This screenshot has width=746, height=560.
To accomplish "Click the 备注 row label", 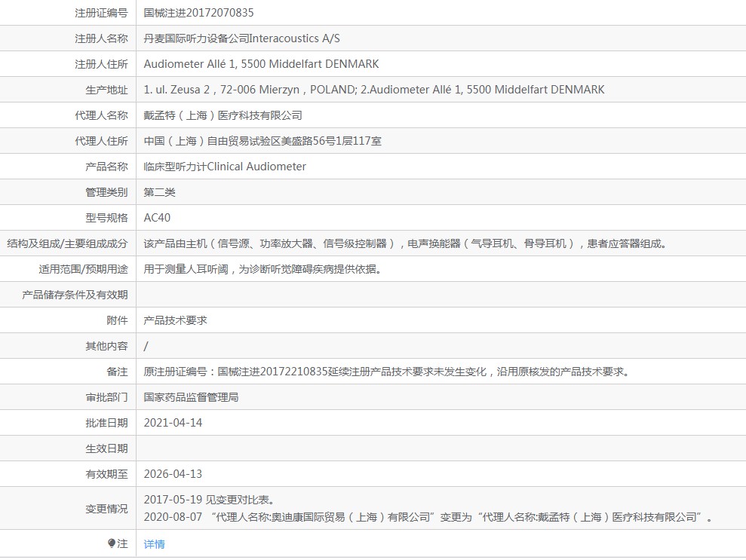I will (117, 372).
